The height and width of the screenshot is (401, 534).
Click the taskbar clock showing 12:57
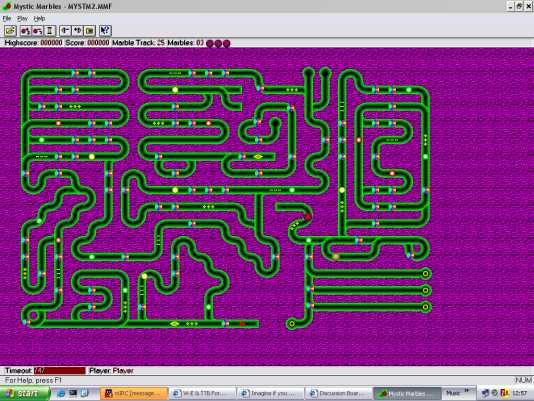pyautogui.click(x=520, y=394)
